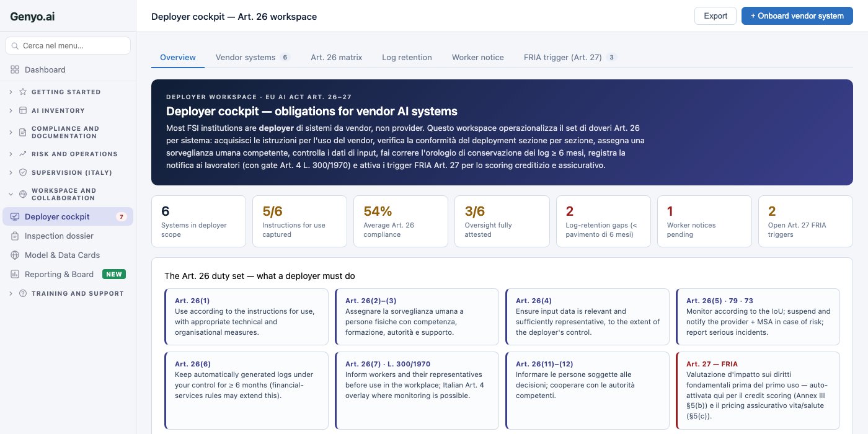
Task: Click the Reporting & Board chart icon
Action: [x=15, y=274]
